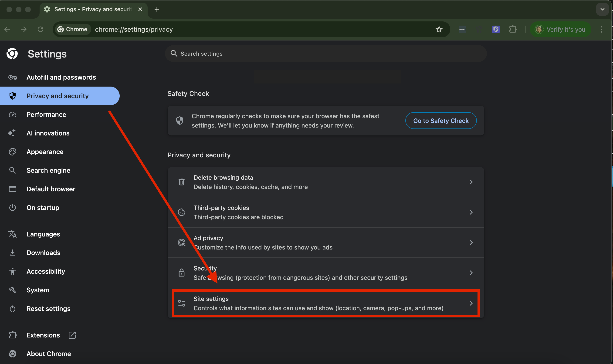Click Go to Safety Check button
Screen dimensions: 613x364
click(x=441, y=121)
